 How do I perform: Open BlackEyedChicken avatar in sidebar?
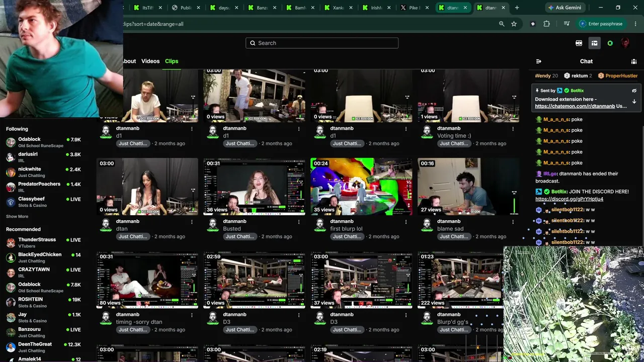tap(11, 258)
